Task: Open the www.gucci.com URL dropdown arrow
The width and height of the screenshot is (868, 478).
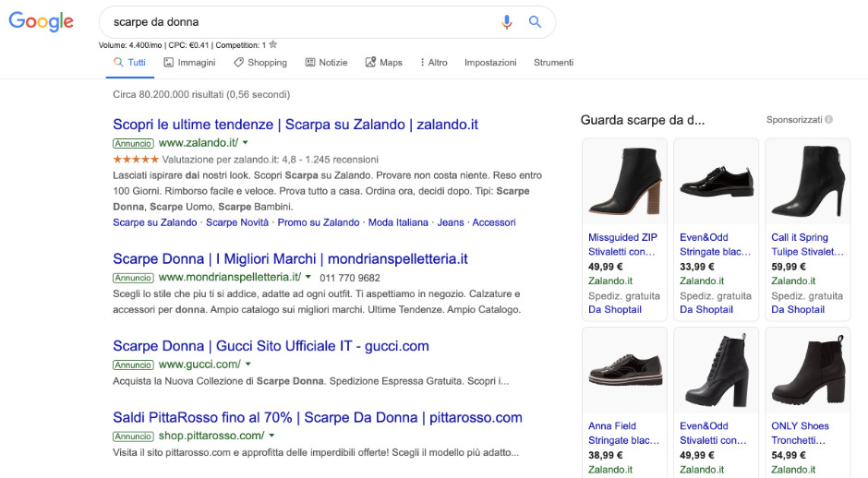Action: tap(248, 364)
